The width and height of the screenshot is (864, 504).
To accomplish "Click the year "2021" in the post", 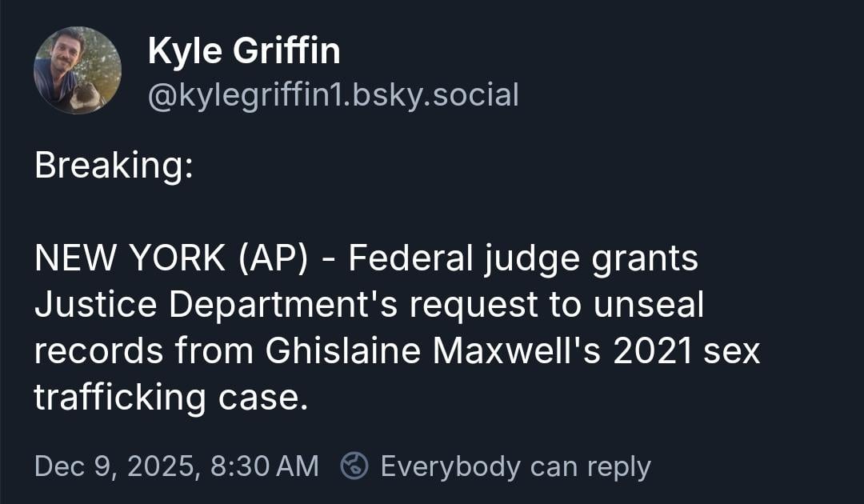I will [653, 353].
